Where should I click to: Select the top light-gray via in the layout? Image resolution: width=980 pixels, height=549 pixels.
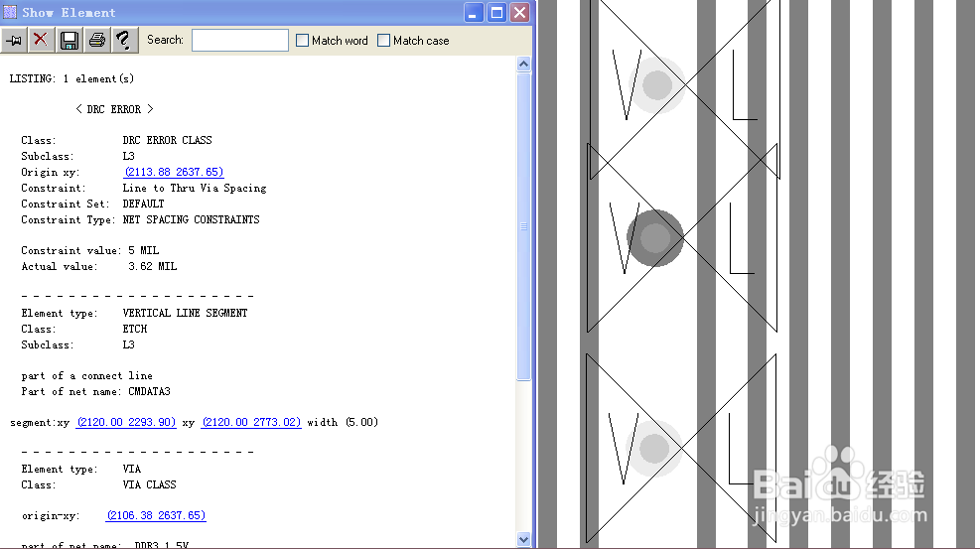tap(657, 85)
